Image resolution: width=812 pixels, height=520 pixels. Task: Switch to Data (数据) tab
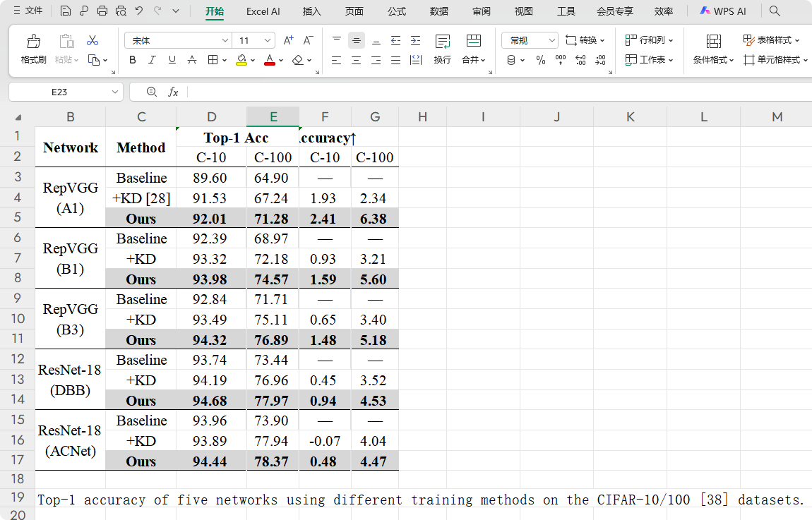439,11
